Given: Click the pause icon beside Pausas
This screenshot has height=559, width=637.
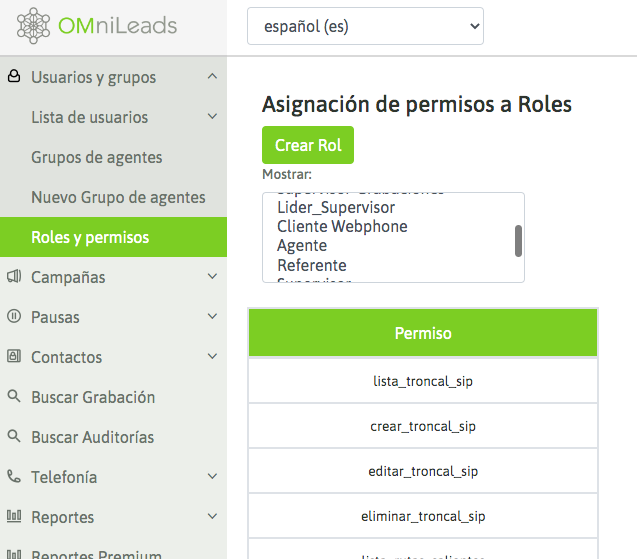Looking at the screenshot, I should point(14,317).
